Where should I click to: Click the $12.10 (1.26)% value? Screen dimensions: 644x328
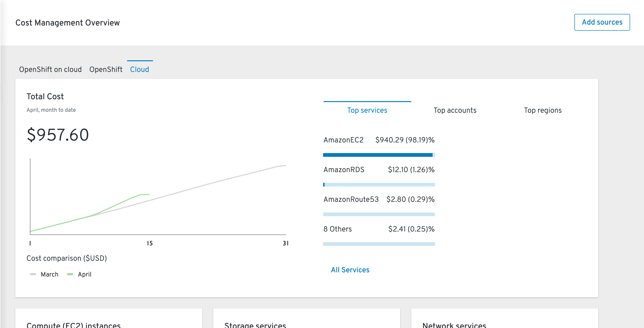point(411,170)
